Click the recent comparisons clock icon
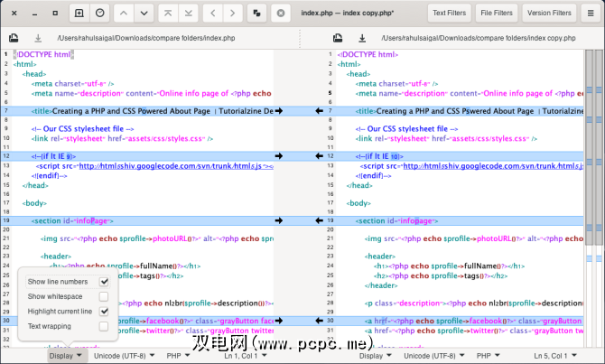 pos(99,14)
